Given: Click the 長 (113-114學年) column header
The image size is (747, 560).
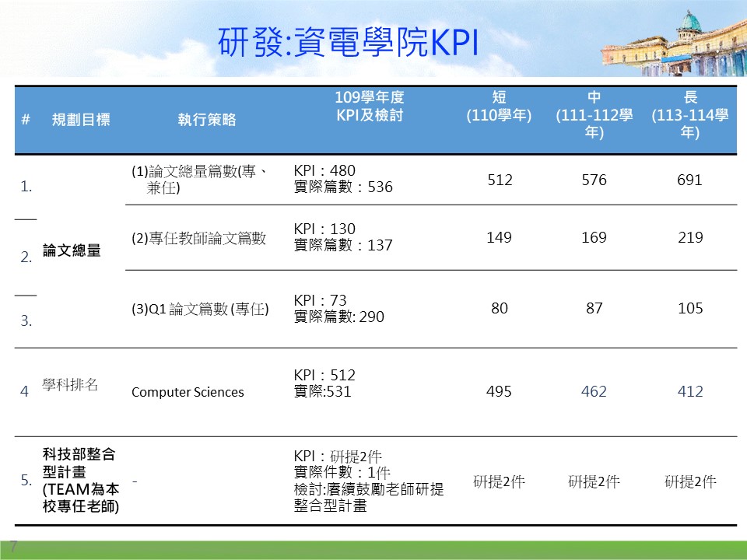Looking at the screenshot, I should (x=690, y=115).
